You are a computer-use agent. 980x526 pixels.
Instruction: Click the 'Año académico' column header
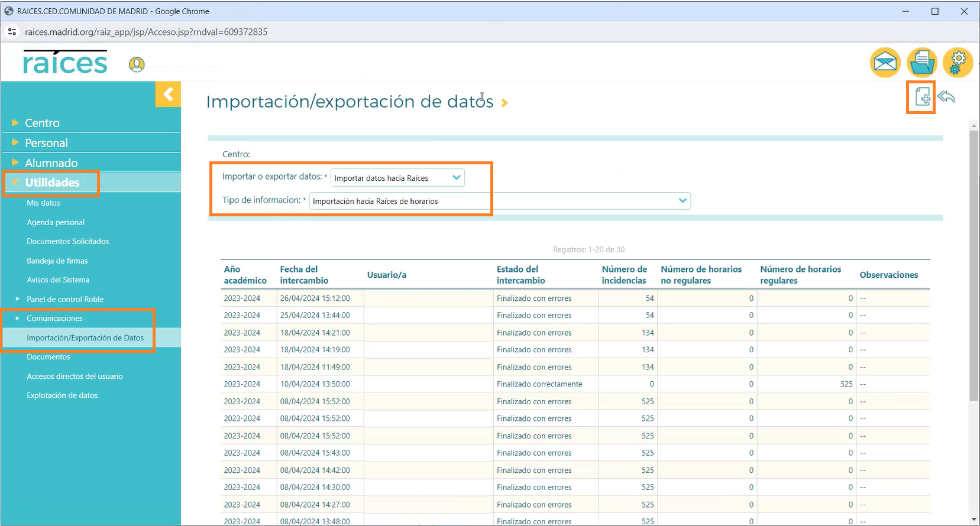coord(245,275)
